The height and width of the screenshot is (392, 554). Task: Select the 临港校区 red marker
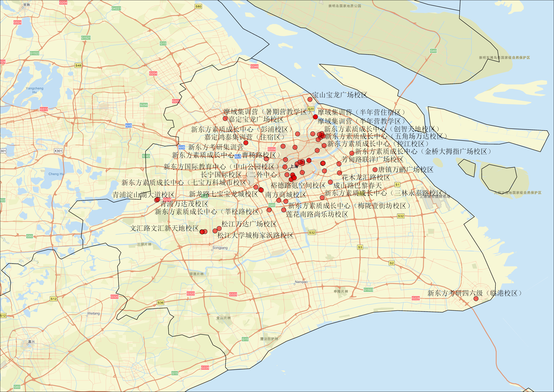point(476,299)
